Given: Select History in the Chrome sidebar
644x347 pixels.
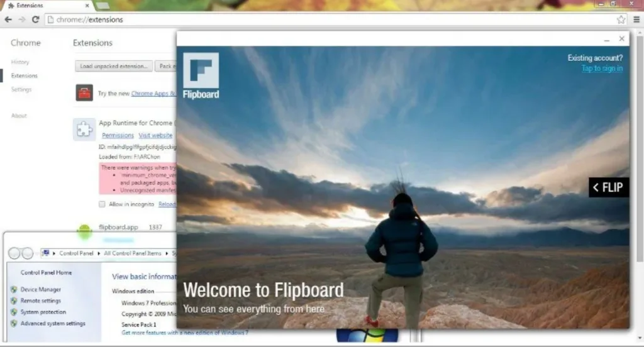Looking at the screenshot, I should pos(20,62).
